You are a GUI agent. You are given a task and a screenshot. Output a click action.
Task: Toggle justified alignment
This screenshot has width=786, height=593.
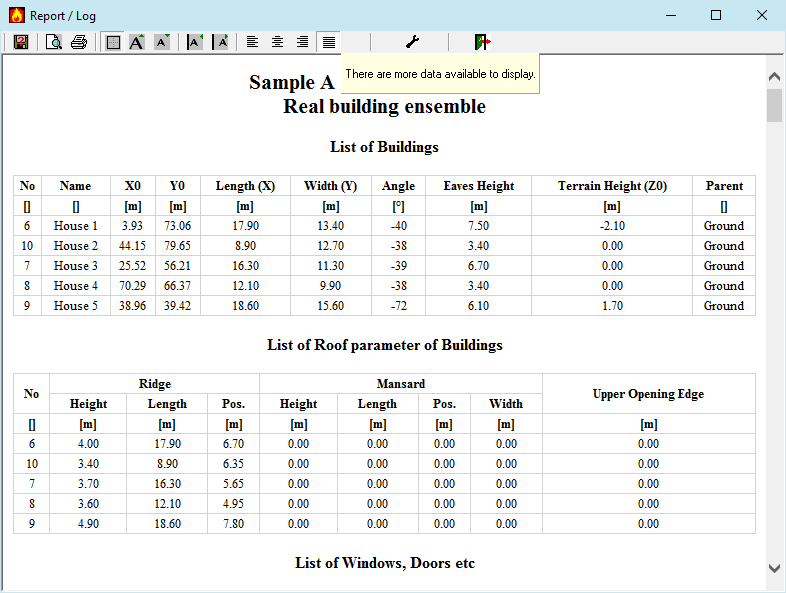click(328, 42)
